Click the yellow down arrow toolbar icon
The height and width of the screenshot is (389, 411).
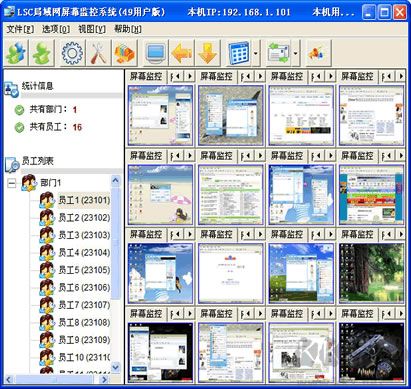click(x=208, y=53)
